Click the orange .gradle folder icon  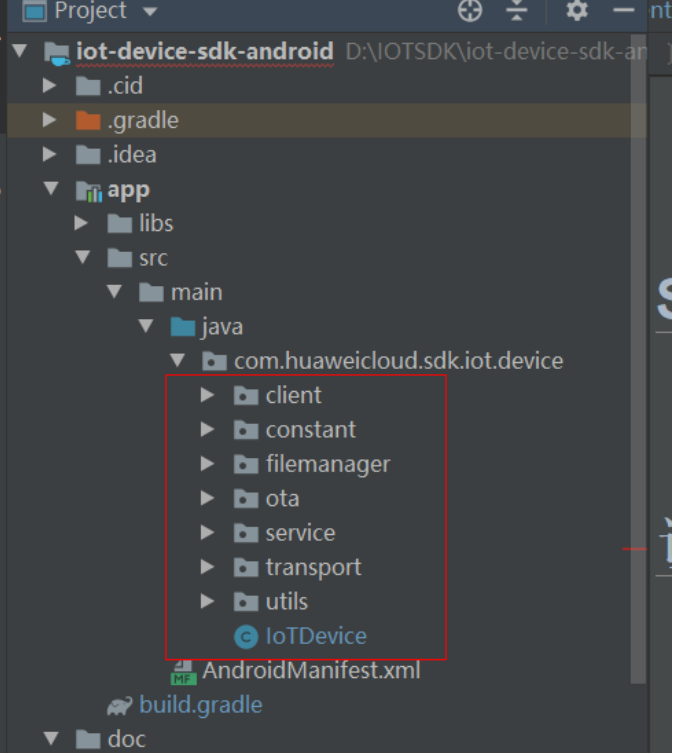click(88, 121)
